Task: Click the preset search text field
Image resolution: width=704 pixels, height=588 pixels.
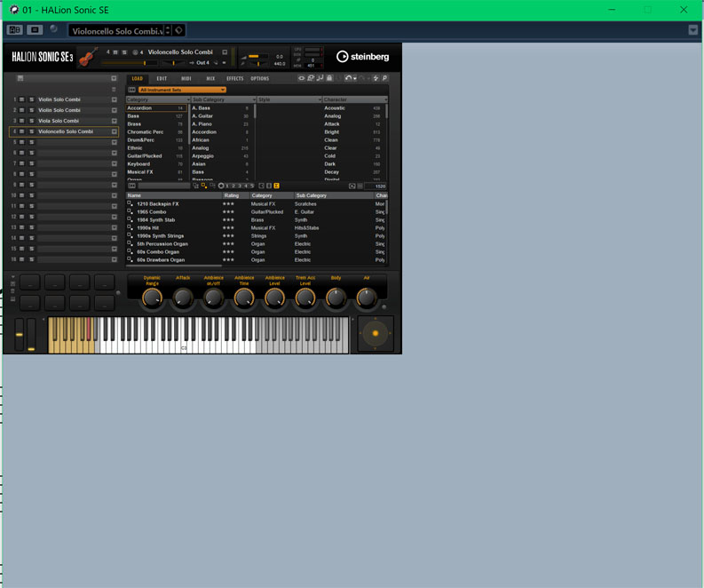Action: (164, 186)
